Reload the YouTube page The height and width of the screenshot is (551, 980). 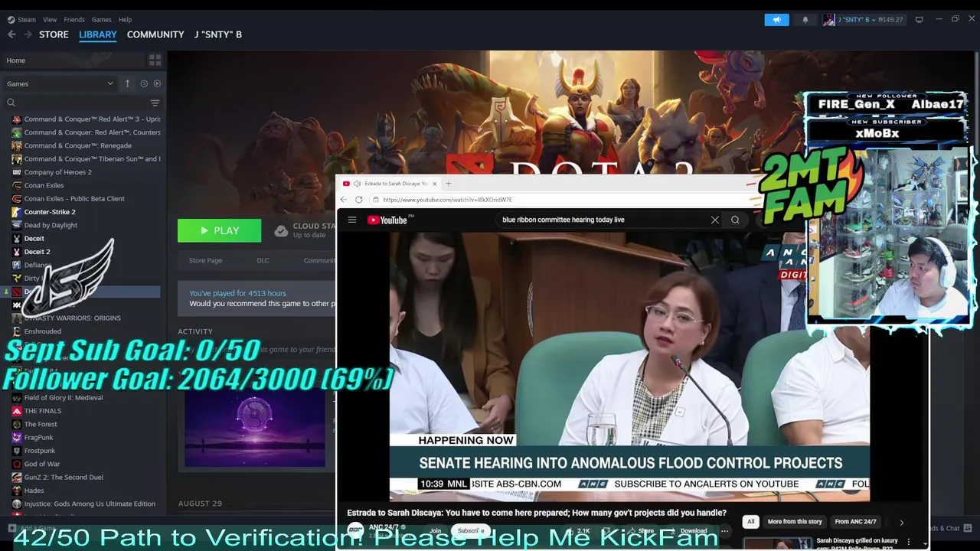[359, 200]
